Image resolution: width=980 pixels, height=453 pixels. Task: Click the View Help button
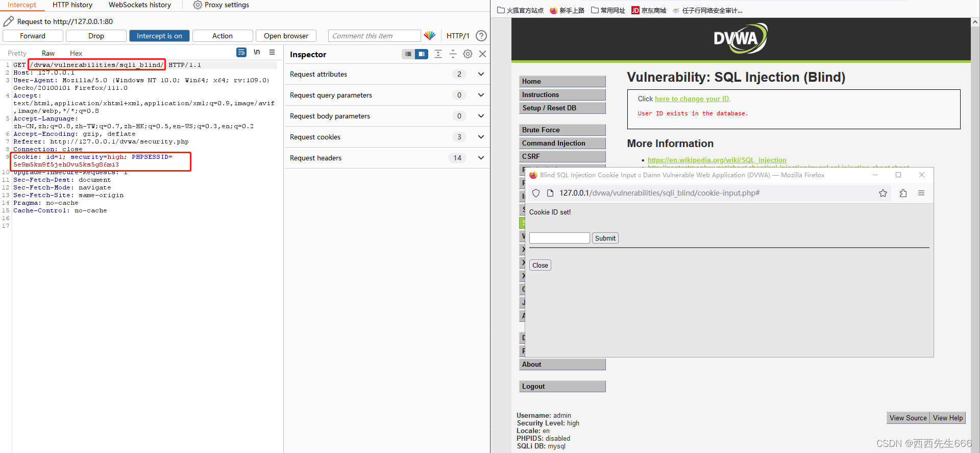coord(948,418)
